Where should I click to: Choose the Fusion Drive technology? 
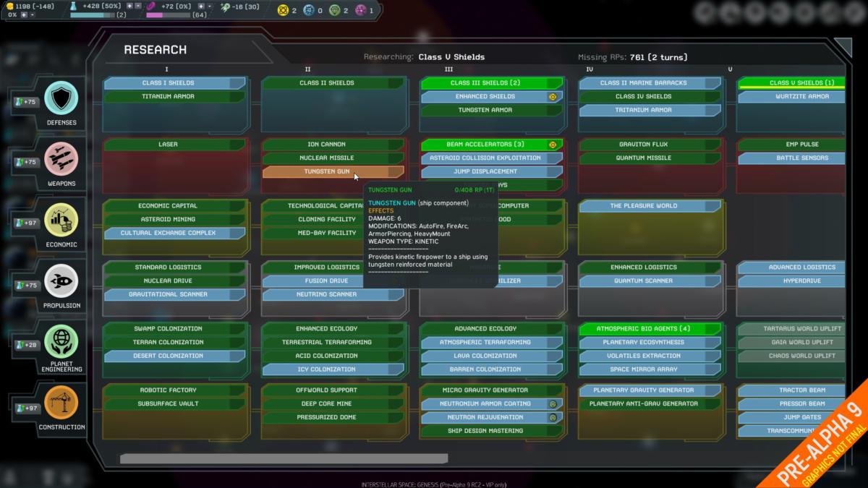(x=333, y=281)
